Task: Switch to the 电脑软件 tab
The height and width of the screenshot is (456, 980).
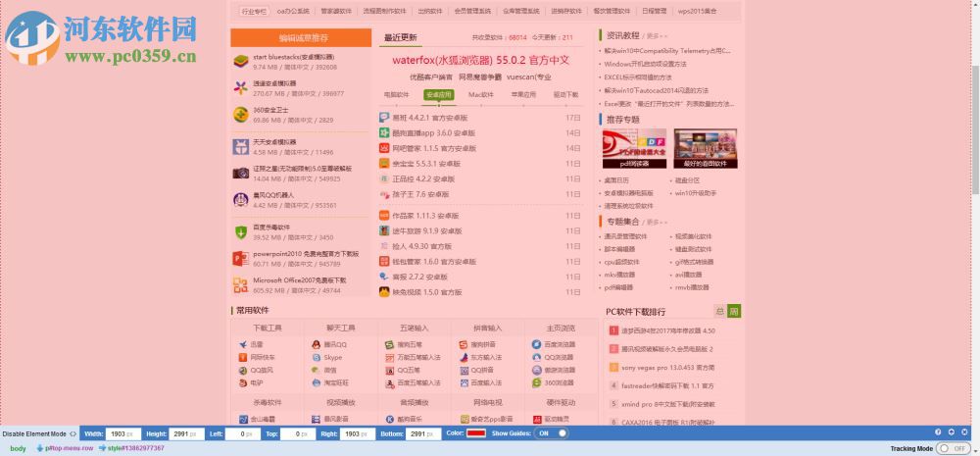Action: pyautogui.click(x=396, y=95)
